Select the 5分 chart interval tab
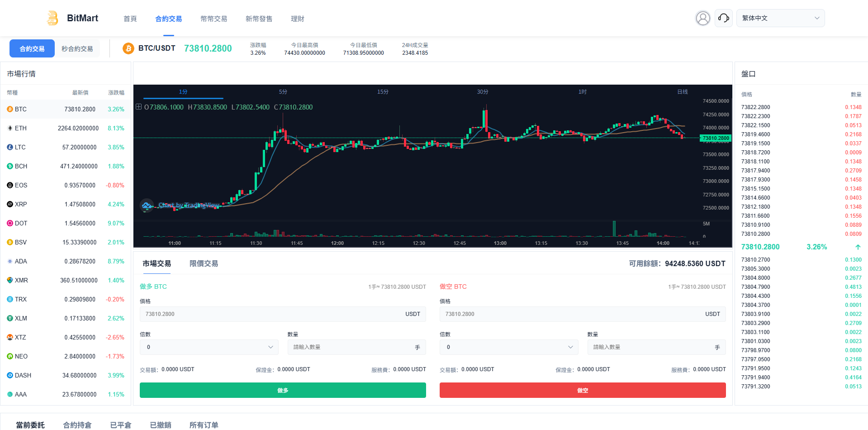This screenshot has height=430, width=868. coord(283,92)
